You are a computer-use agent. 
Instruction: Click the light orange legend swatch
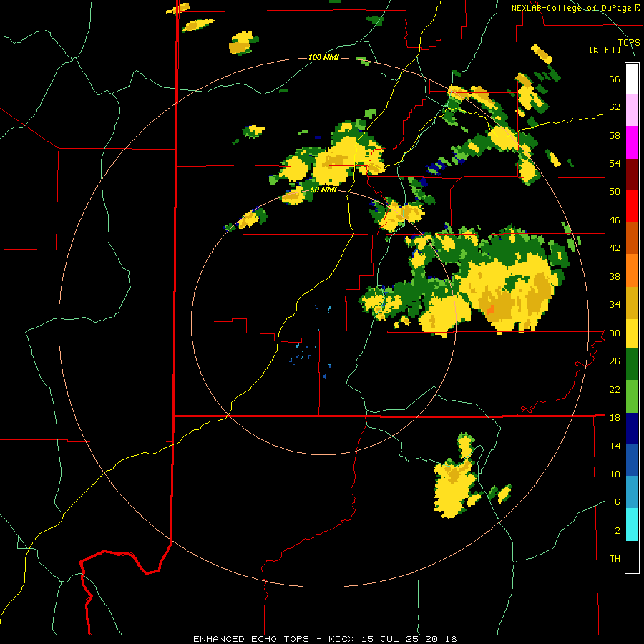coord(632,270)
